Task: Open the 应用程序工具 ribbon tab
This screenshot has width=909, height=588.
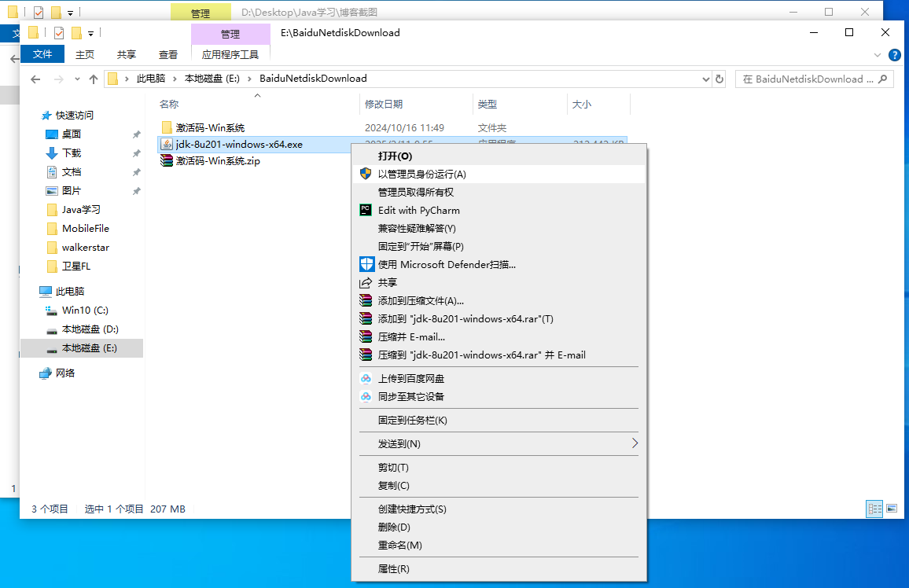Action: click(x=230, y=54)
